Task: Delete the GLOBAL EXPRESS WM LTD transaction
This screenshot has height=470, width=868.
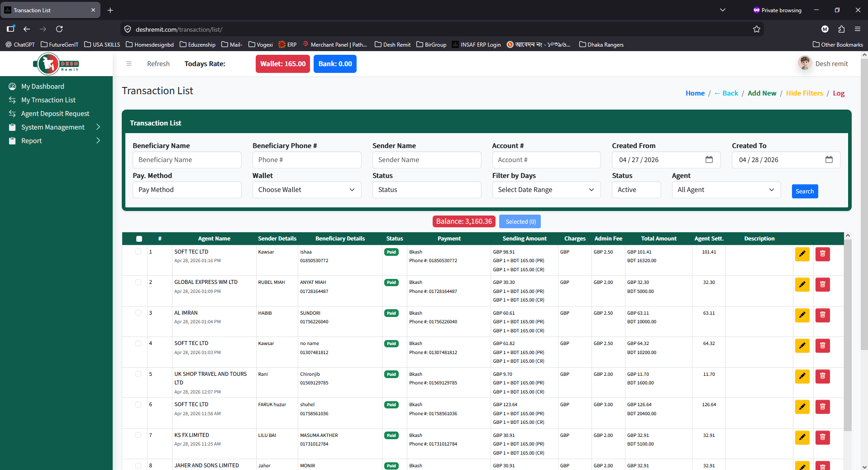Action: [822, 284]
